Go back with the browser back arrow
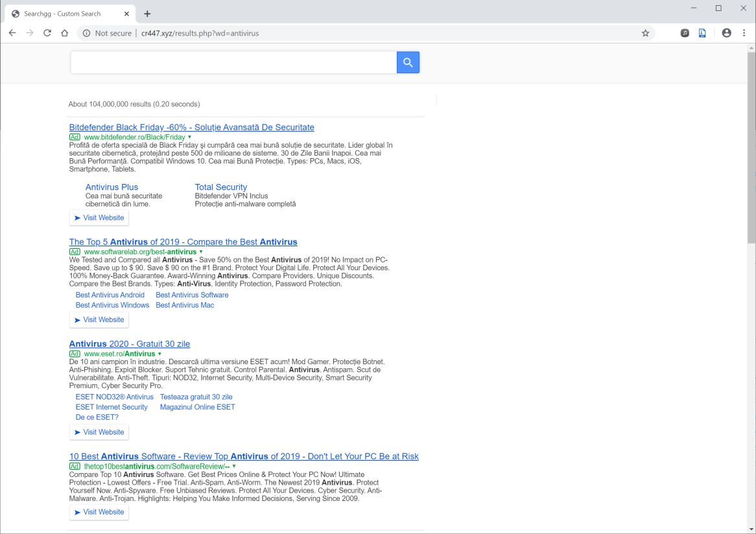This screenshot has height=534, width=756. click(12, 33)
